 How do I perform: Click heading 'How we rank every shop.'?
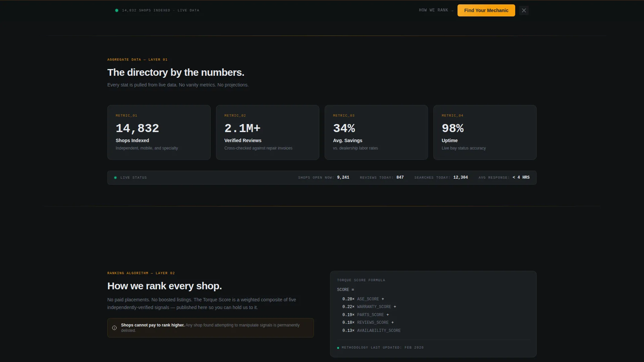coord(164,286)
